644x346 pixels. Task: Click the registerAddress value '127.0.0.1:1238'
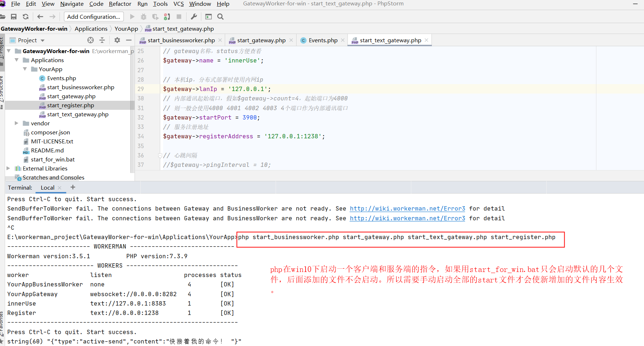[x=293, y=136]
